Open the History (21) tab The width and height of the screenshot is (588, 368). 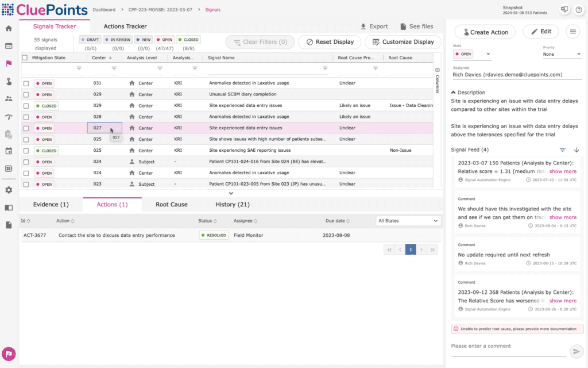click(233, 204)
